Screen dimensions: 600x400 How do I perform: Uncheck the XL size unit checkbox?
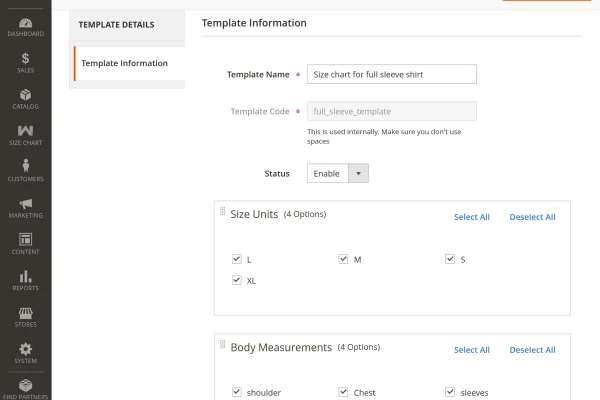click(237, 280)
